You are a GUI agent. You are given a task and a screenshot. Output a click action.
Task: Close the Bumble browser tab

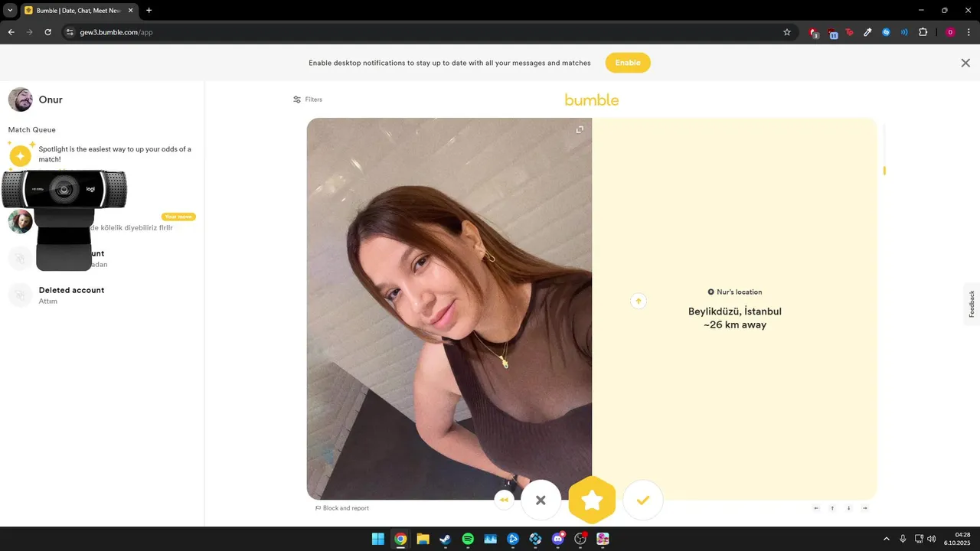tap(130, 10)
